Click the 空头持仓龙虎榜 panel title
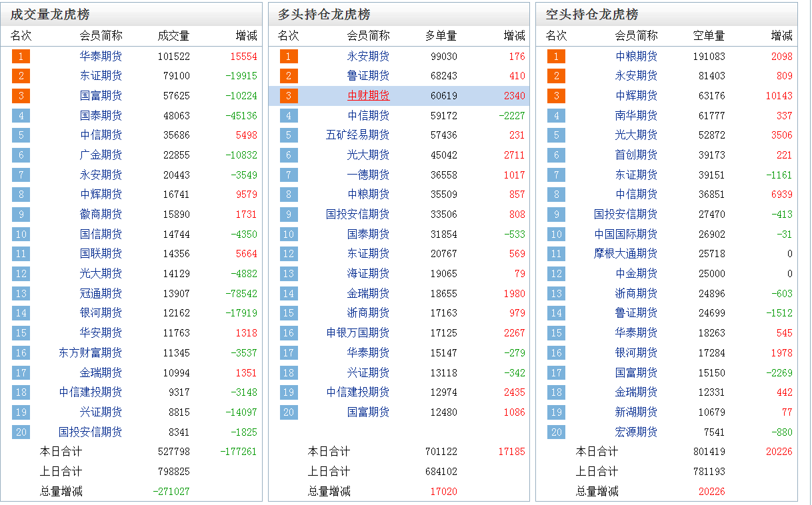Viewport: 812px width, 505px height. [x=592, y=15]
